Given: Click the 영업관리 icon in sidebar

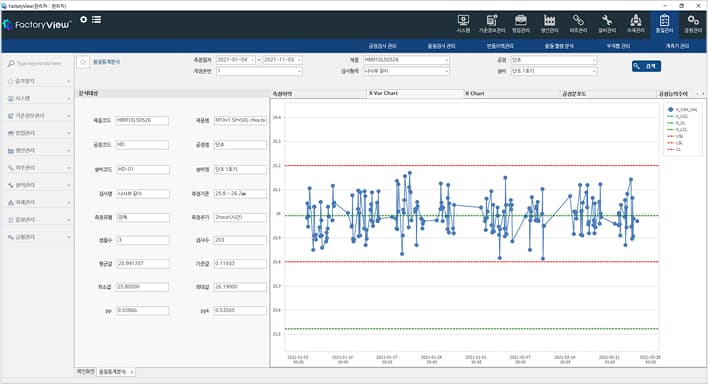Looking at the screenshot, I should pyautogui.click(x=10, y=133).
